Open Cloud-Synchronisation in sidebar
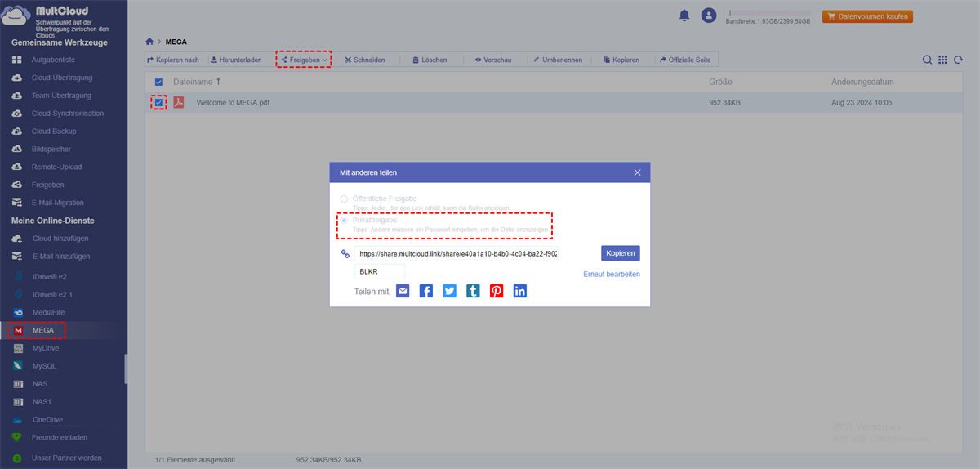The image size is (980, 469). [x=67, y=114]
